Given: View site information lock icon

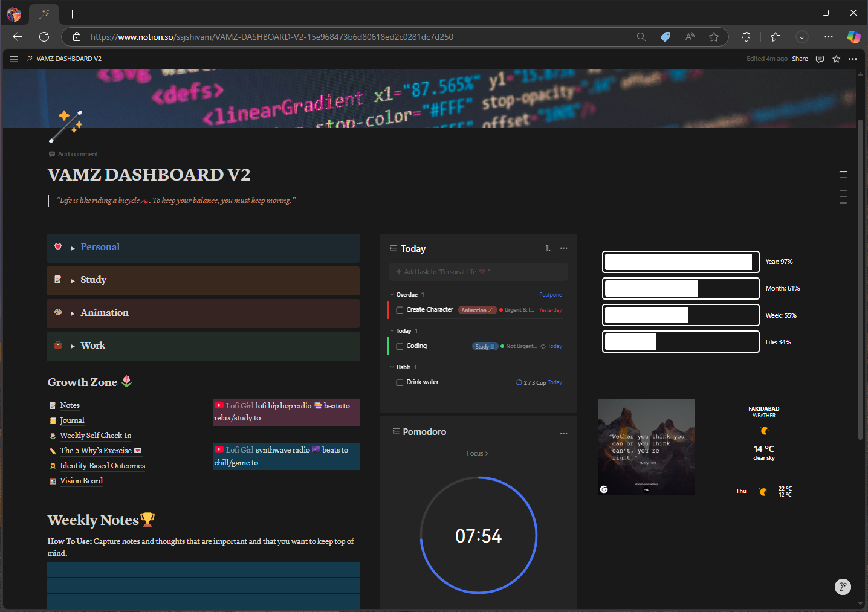Looking at the screenshot, I should click(77, 37).
